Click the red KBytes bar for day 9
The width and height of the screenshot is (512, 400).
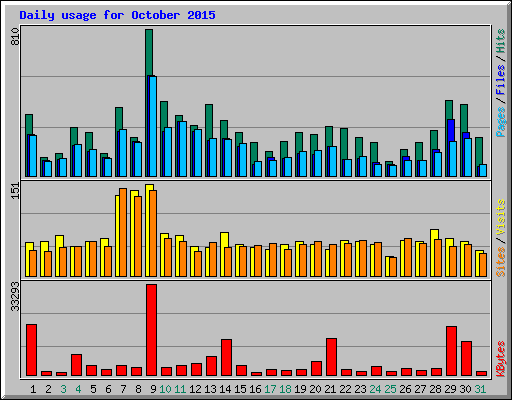(x=152, y=330)
